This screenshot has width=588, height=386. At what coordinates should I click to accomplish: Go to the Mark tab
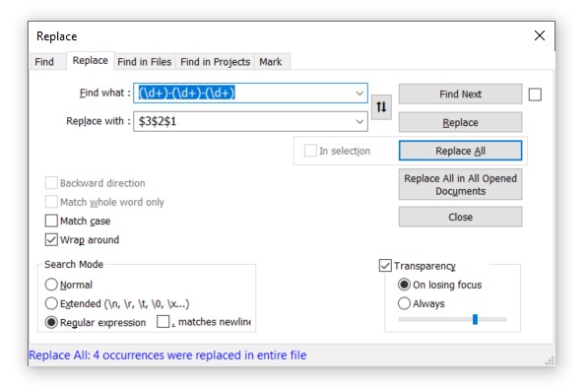click(x=271, y=61)
